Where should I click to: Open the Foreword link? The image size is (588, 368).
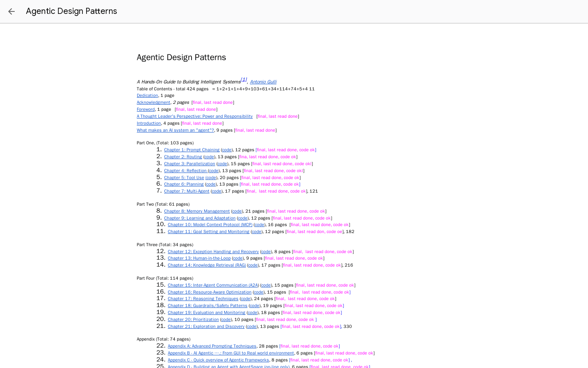click(x=145, y=109)
